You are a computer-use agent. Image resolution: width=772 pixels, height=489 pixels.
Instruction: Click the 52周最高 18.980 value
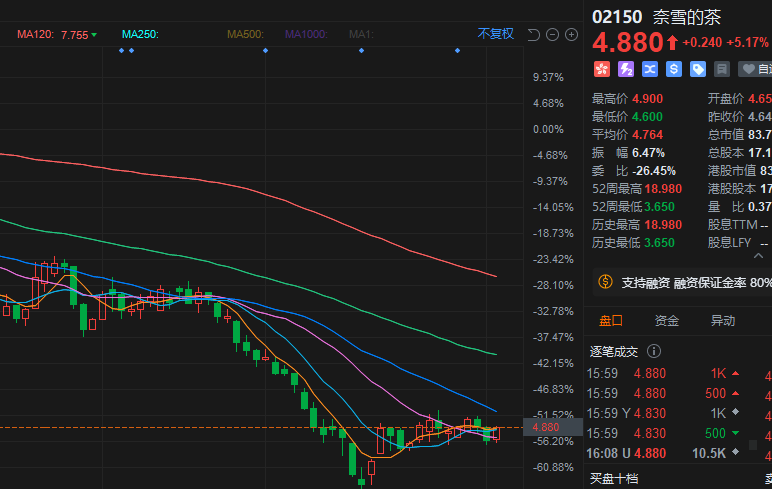(663, 189)
